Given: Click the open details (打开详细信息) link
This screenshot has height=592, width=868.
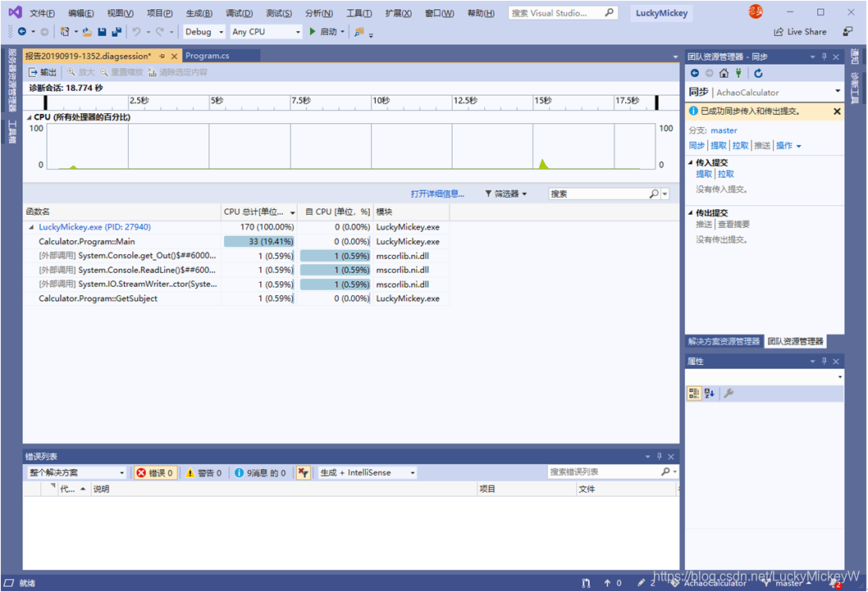Looking at the screenshot, I should tap(437, 194).
